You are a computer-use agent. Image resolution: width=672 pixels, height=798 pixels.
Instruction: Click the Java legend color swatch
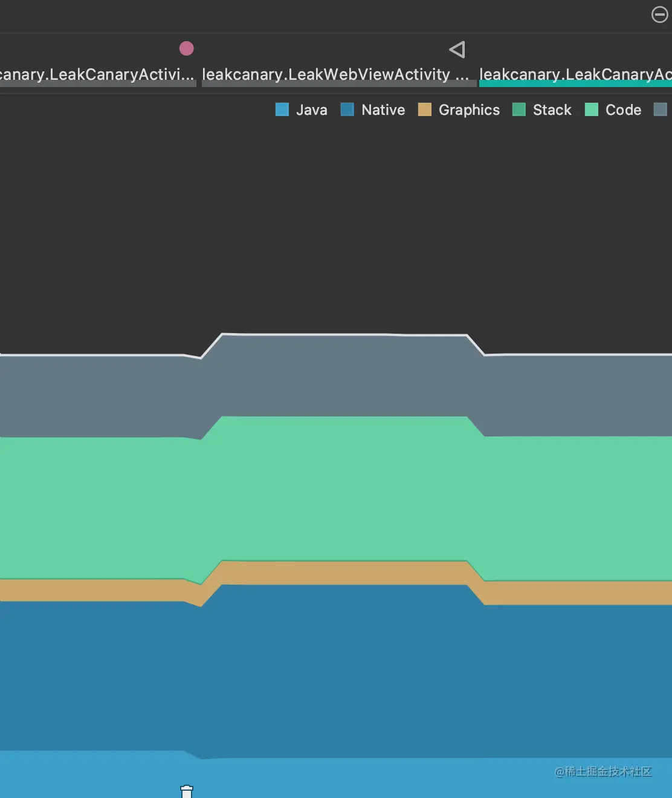(282, 109)
